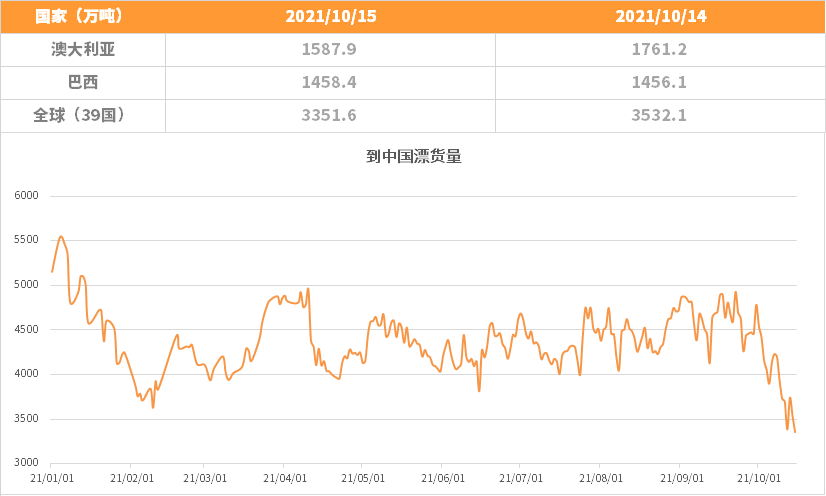This screenshot has height=496, width=826.
Task: Click the global value 3351.6
Action: (x=329, y=115)
